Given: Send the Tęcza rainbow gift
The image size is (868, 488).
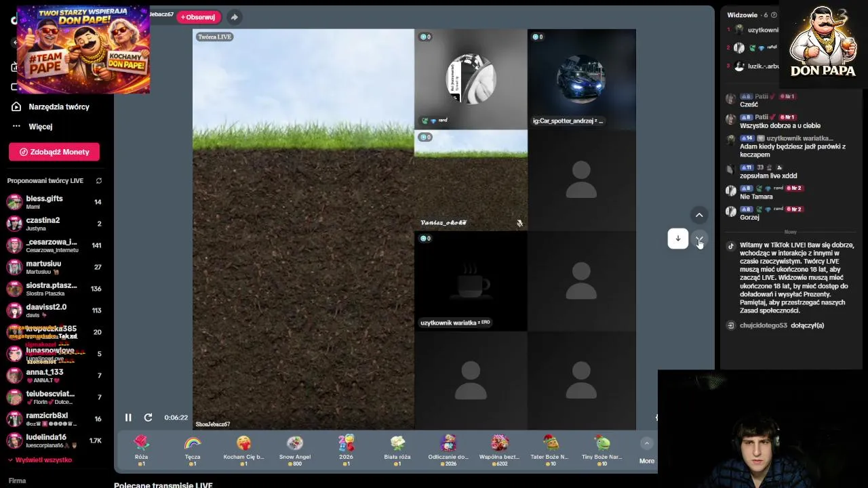Looking at the screenshot, I should click(193, 451).
